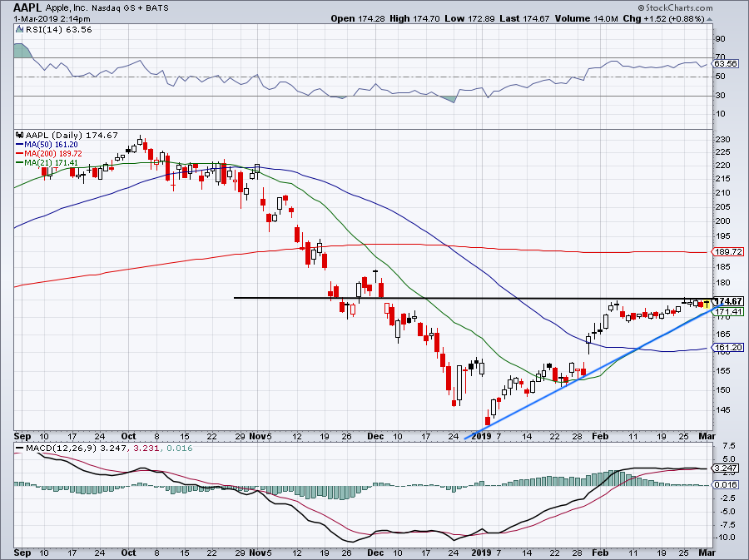Click the RSI(14) 63.56 legend label

pyautogui.click(x=58, y=30)
